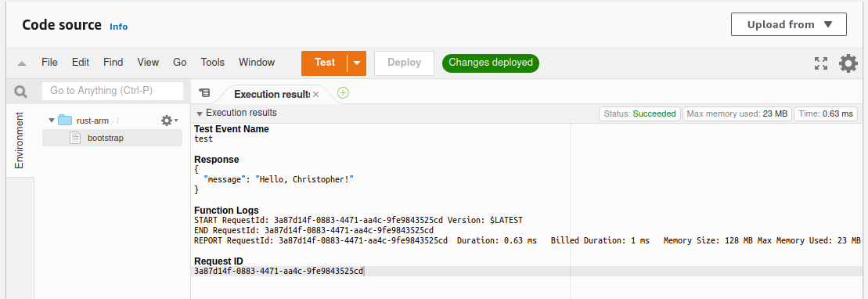Open the File menu
Screen dimensions: 868x299
point(49,63)
